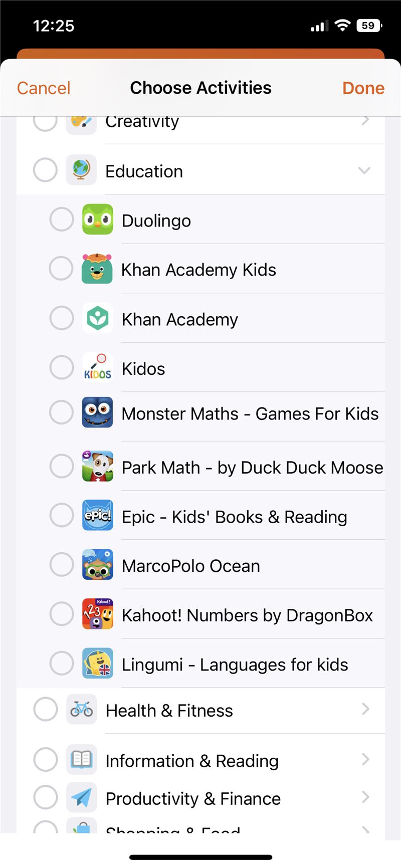This screenshot has width=401, height=868.
Task: Check the circle next to Lingumi
Action: [x=62, y=663]
